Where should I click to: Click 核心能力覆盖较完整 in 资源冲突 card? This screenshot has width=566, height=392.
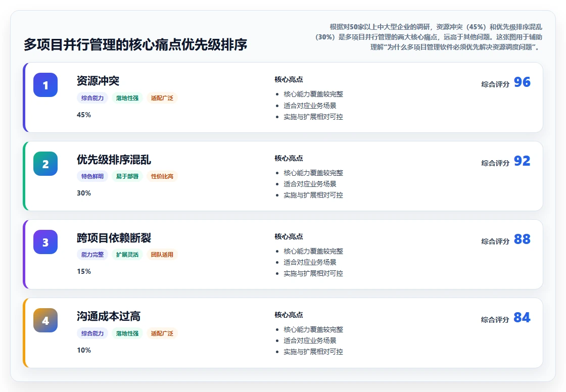pos(313,94)
